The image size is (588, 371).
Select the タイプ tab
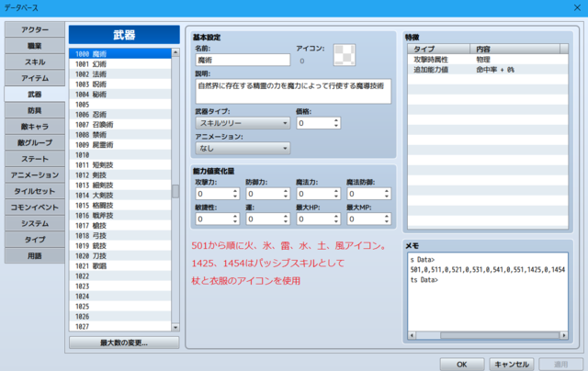point(35,239)
